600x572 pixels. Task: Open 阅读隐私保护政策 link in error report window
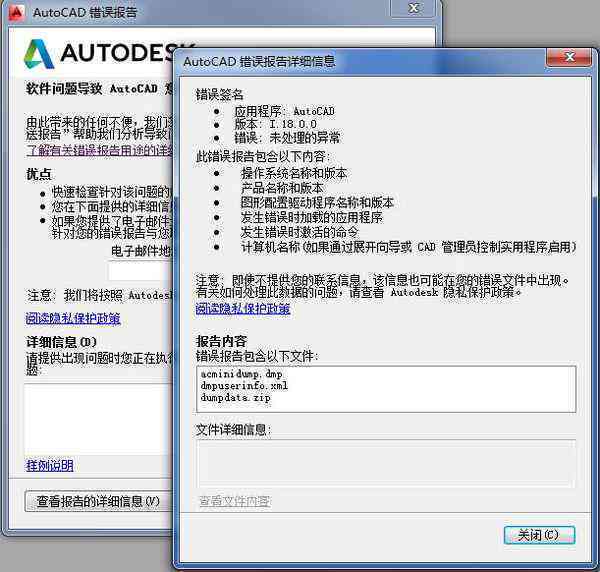tap(73, 318)
